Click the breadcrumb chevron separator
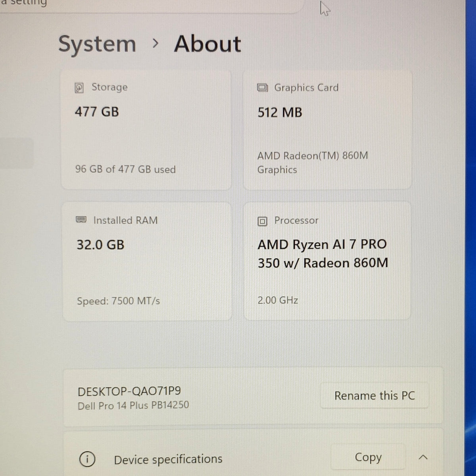The width and height of the screenshot is (476, 476). 155,43
